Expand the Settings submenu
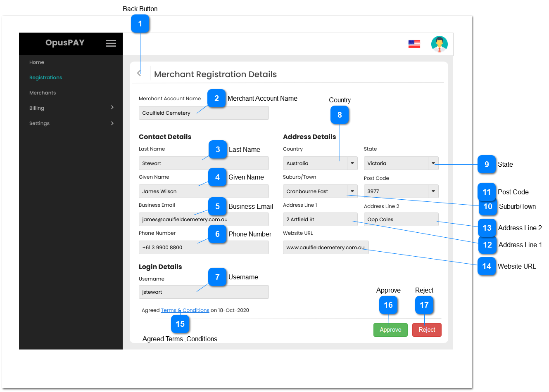 click(112, 123)
